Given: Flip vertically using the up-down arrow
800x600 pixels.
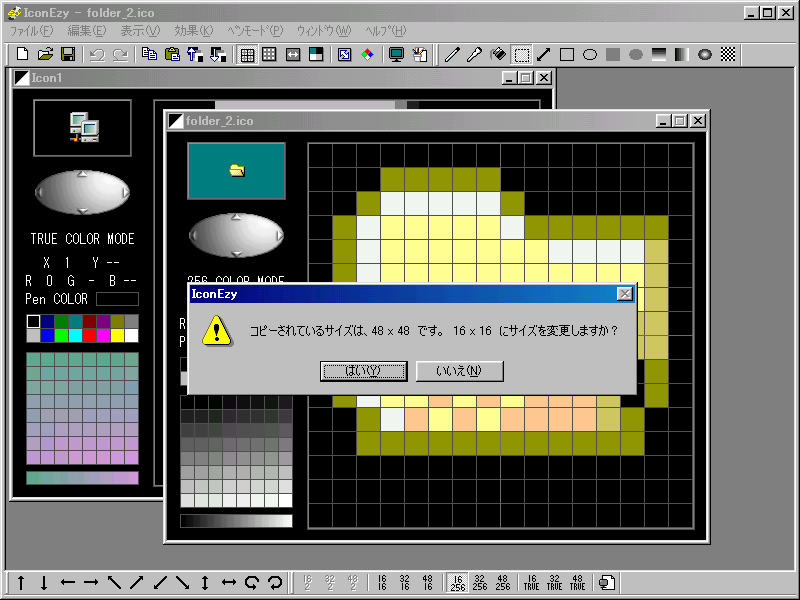Looking at the screenshot, I should (x=205, y=583).
